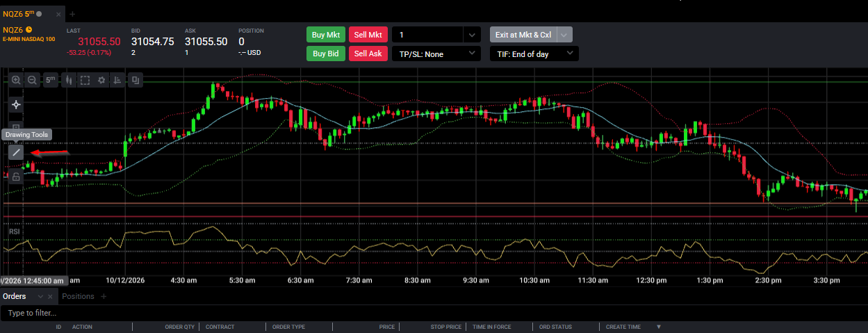Open the TP/SL: None dropdown
This screenshot has height=333, width=868.
tap(436, 54)
